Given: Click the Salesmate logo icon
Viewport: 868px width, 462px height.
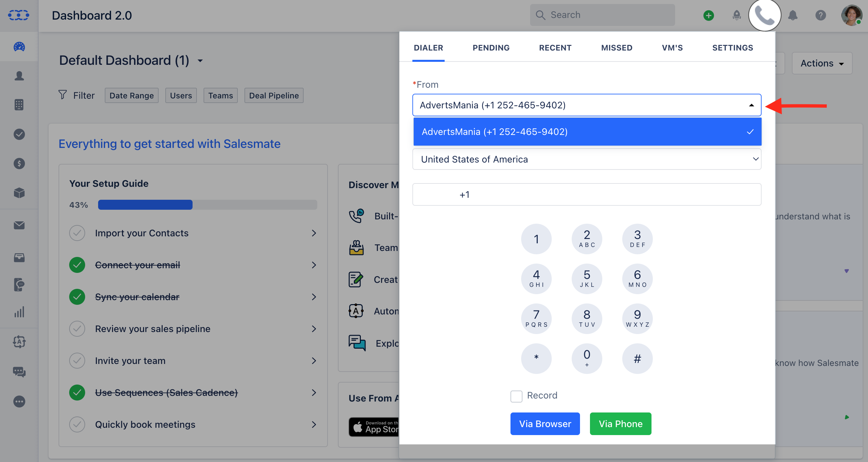Looking at the screenshot, I should (x=19, y=15).
